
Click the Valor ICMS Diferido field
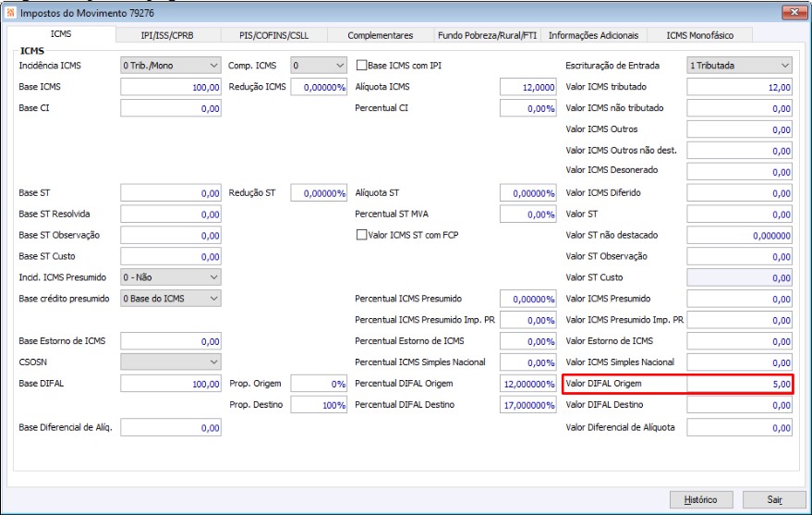pos(740,192)
